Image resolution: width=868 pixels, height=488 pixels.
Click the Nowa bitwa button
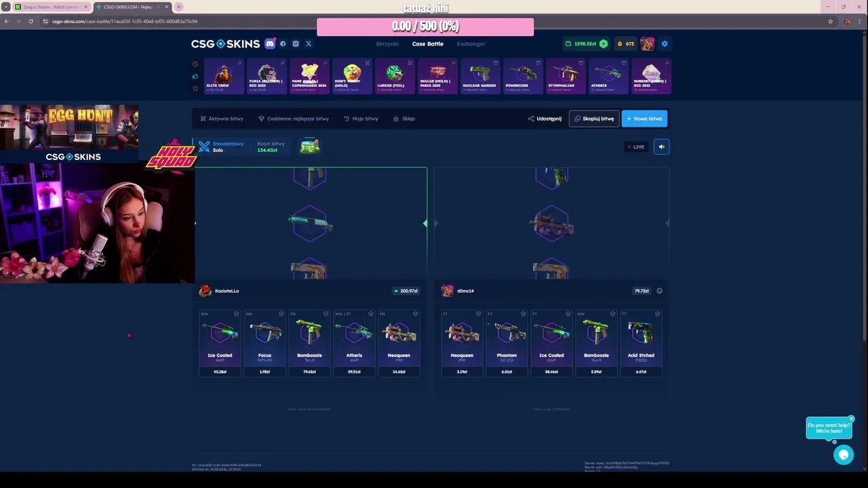coord(644,119)
